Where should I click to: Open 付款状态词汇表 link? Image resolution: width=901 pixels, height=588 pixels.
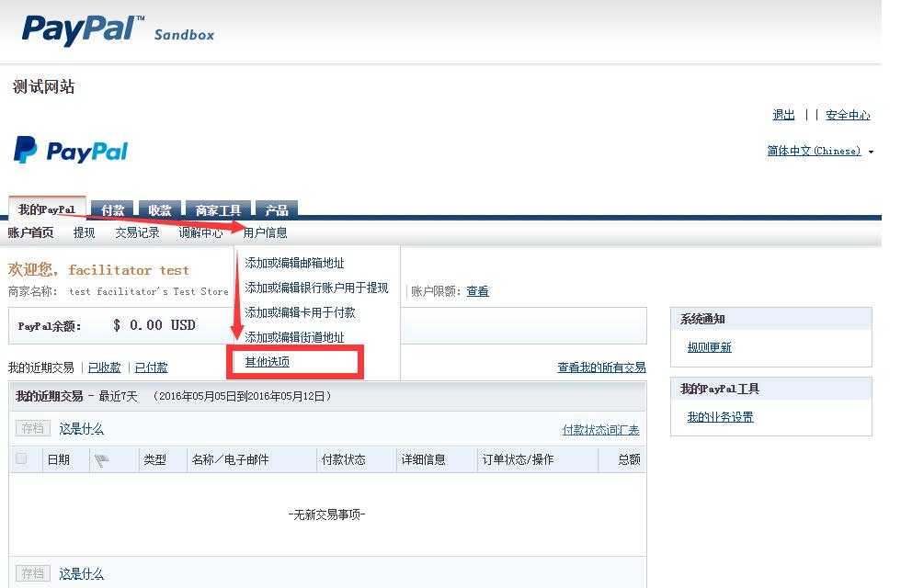pyautogui.click(x=600, y=430)
